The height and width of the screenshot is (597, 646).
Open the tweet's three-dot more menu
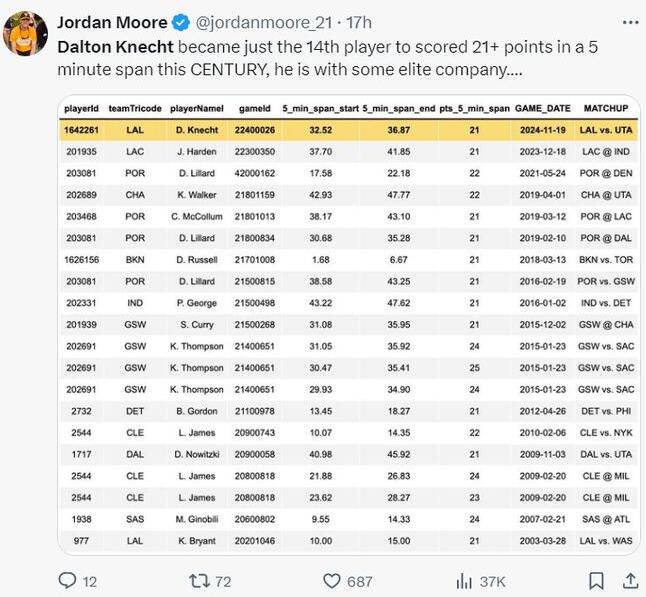[x=629, y=22]
